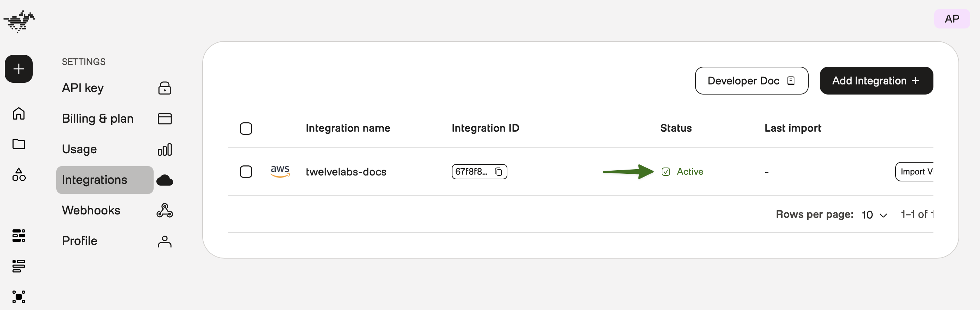Expand the Rows per page dropdown
The image size is (980, 310).
pos(874,215)
